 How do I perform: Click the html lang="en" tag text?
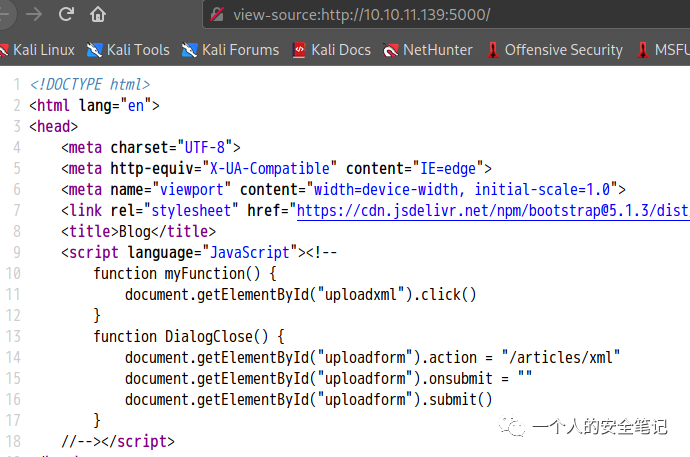pos(94,106)
